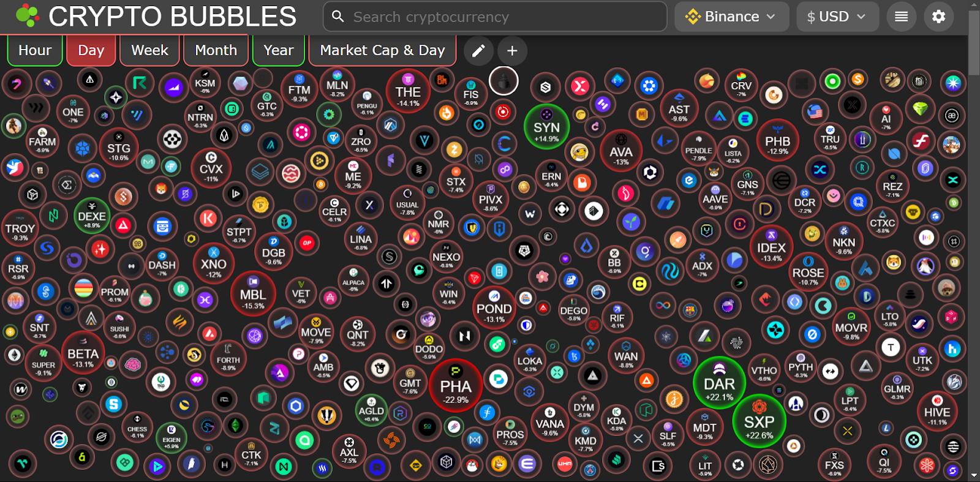Select the MDT -9.3% bubble
This screenshot has width=980, height=482.
point(704,427)
